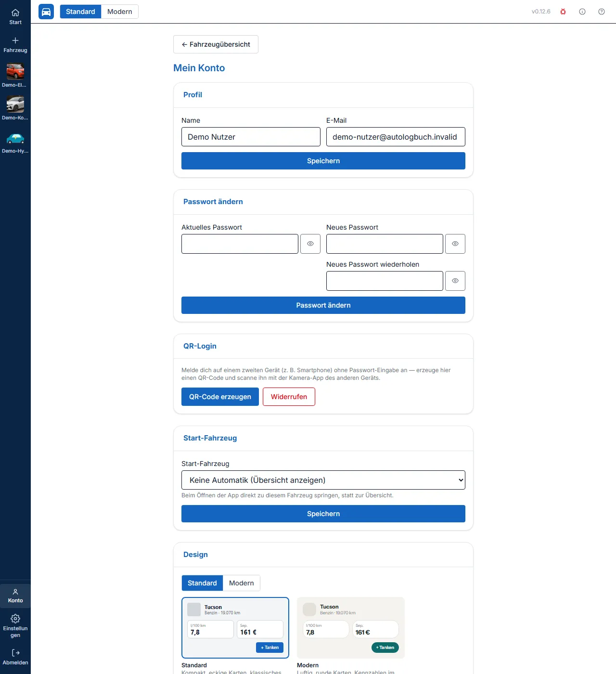Select Modern tab in Design section

pos(242,583)
